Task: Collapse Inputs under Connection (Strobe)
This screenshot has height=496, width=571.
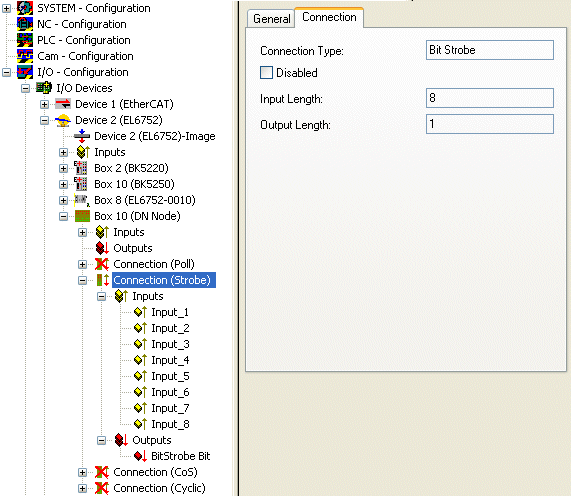Action: pyautogui.click(x=101, y=296)
